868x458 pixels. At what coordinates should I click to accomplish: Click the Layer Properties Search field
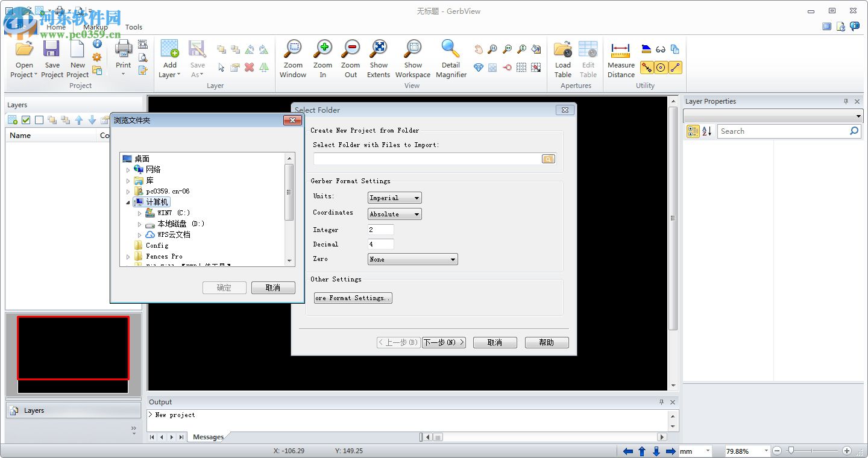(789, 131)
